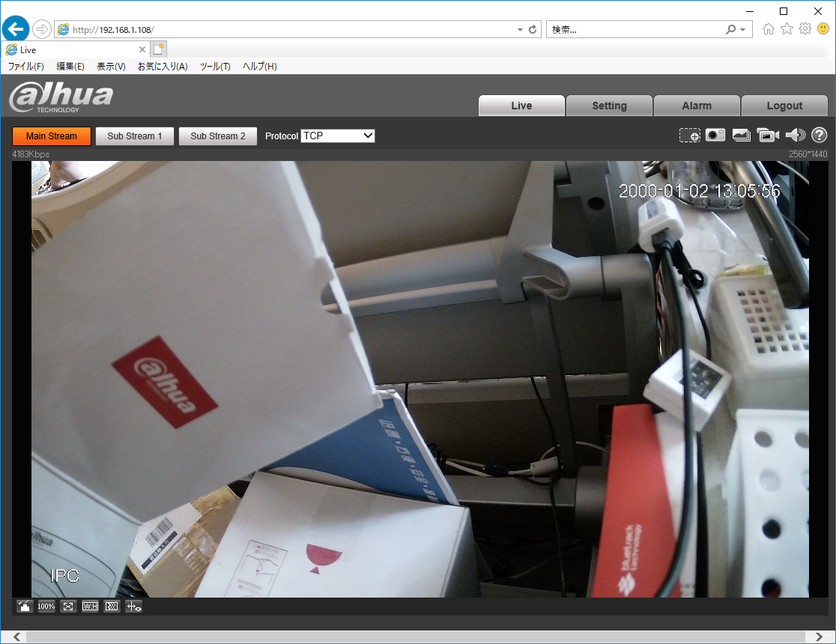
Task: Open the Setting tab
Action: (x=610, y=106)
